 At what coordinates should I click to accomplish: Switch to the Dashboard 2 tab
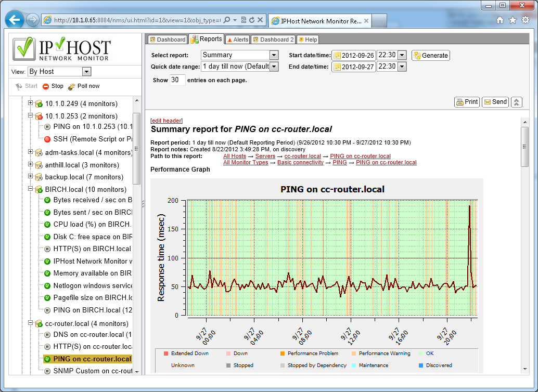pos(273,40)
